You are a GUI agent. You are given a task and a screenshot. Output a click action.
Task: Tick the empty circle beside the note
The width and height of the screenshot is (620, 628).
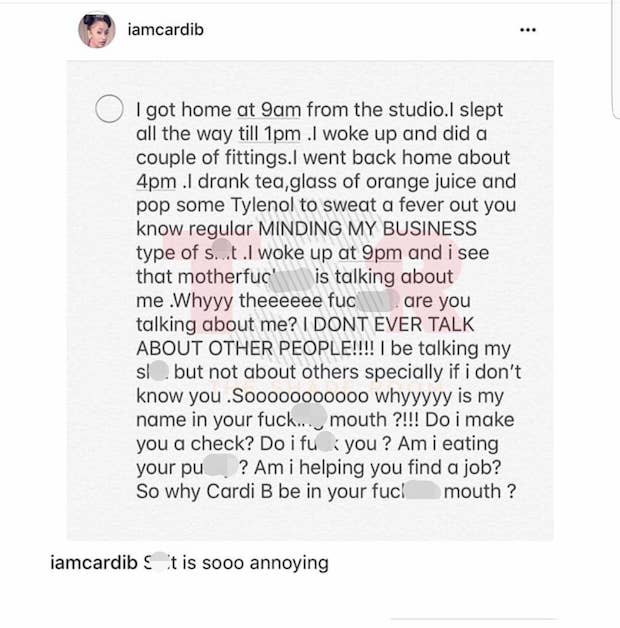109,109
